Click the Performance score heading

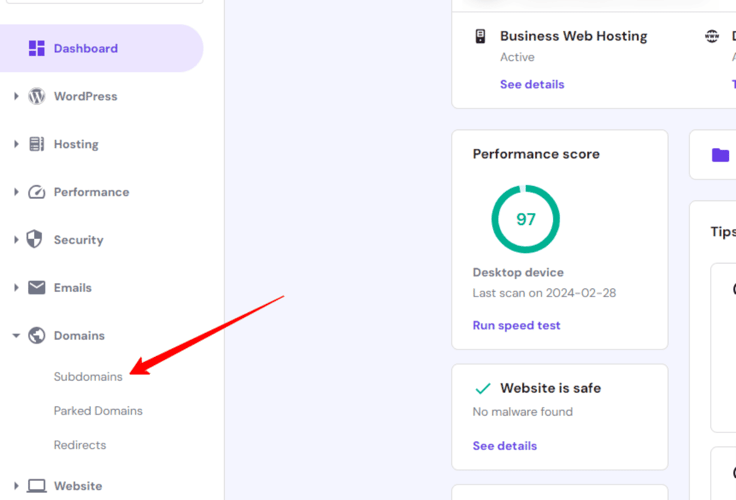coord(536,154)
